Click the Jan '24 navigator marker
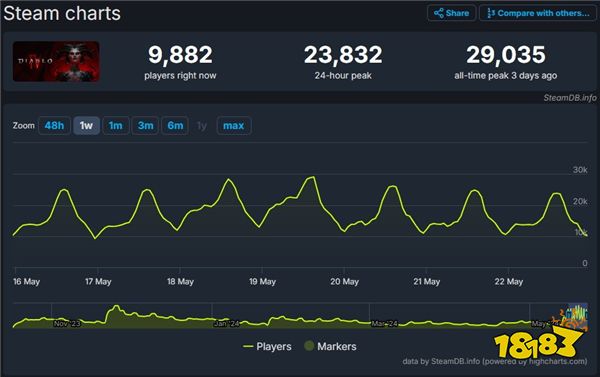This screenshot has height=377, width=600. [x=227, y=324]
